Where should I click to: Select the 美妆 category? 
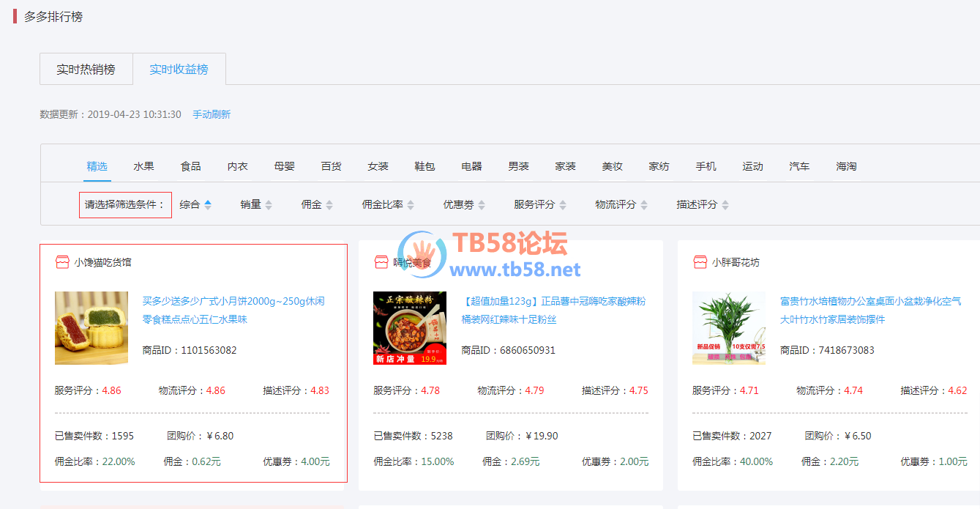[612, 166]
